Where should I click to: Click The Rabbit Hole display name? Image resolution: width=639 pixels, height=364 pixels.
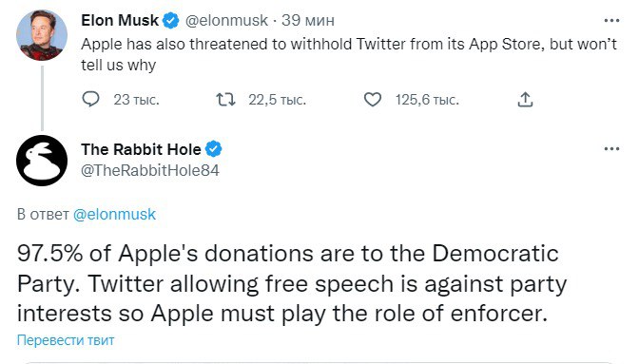tap(141, 149)
